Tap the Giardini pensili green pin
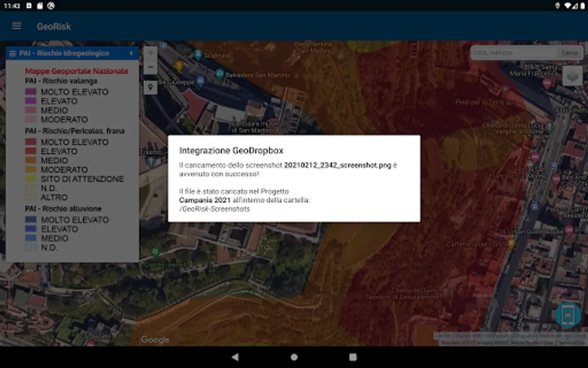The image size is (588, 368). pyautogui.click(x=155, y=253)
